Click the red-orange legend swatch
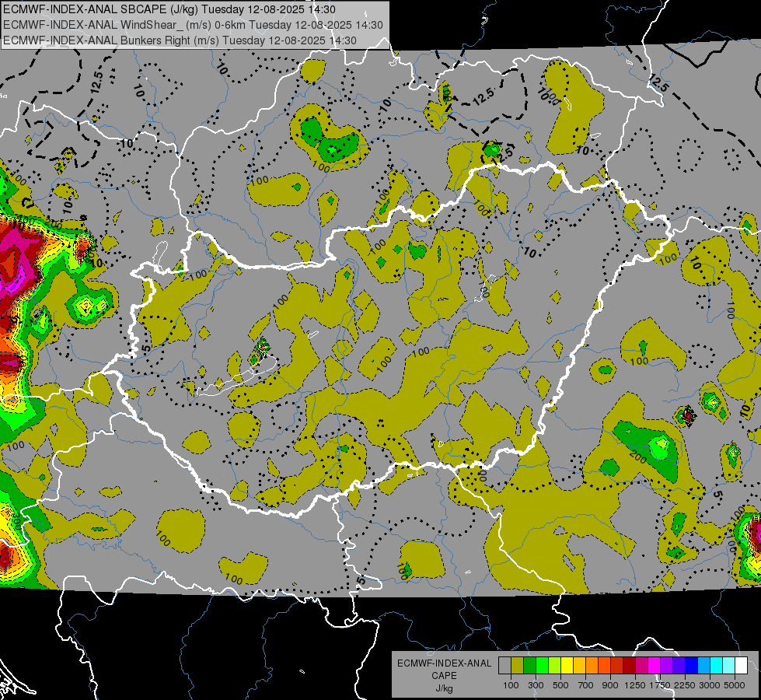The width and height of the screenshot is (761, 700). pyautogui.click(x=605, y=666)
